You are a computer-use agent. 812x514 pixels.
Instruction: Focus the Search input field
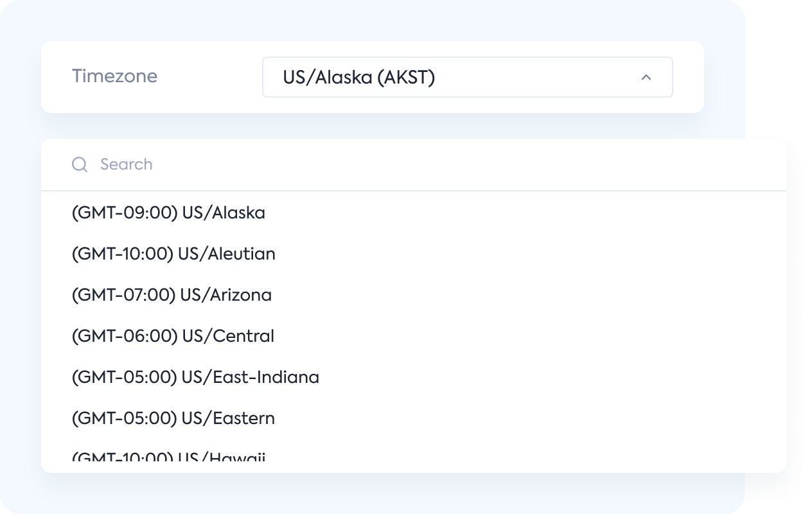[414, 164]
